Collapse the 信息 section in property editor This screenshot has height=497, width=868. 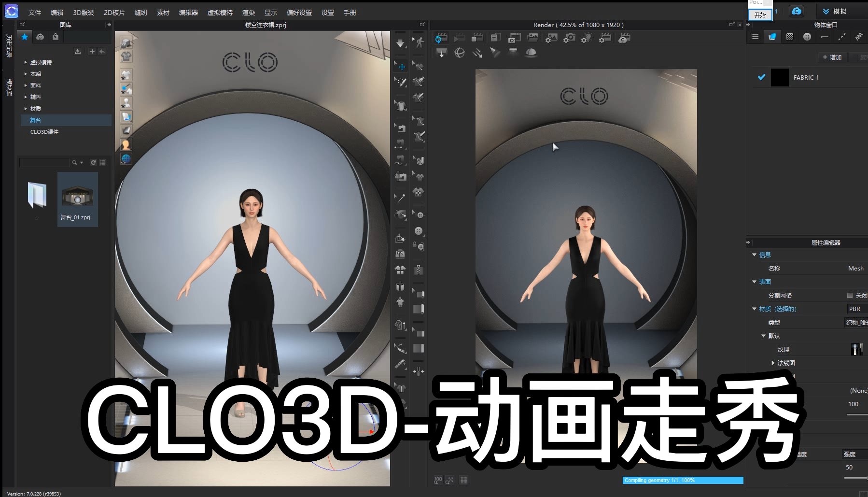point(754,255)
